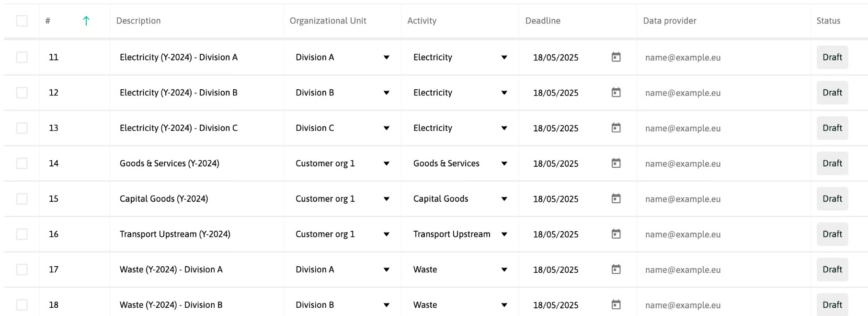Open Customer org 1 dropdown in row 16

342,234
